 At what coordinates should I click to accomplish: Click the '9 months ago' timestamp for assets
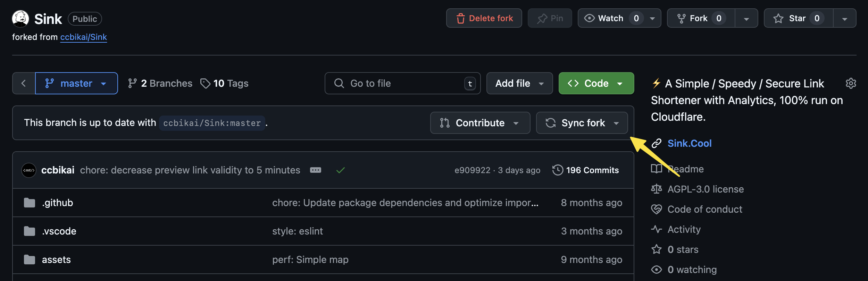click(x=592, y=259)
